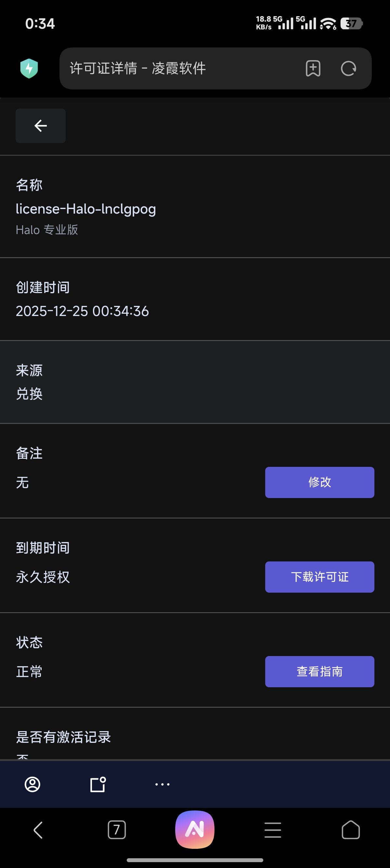
Task: Reload the page with refresh icon
Action: [x=348, y=69]
